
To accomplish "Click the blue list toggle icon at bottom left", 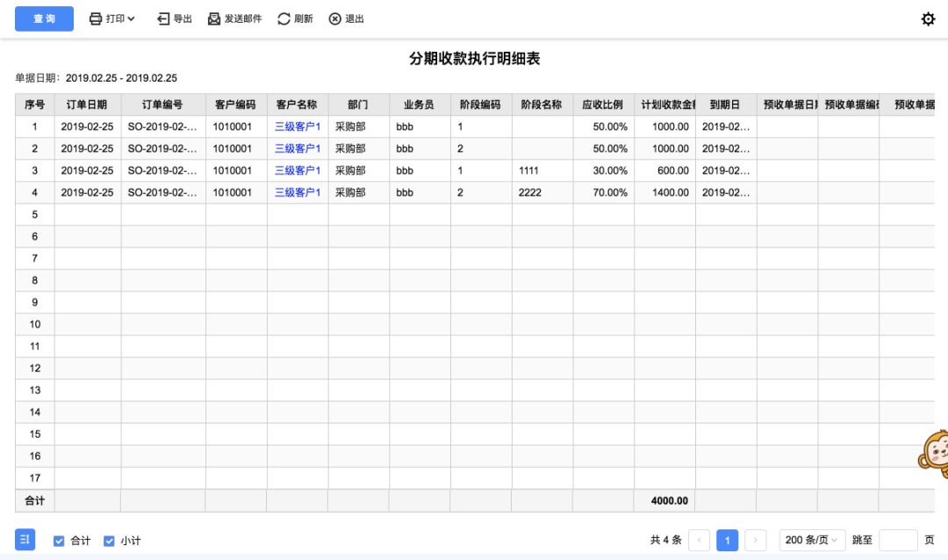I will click(x=25, y=540).
